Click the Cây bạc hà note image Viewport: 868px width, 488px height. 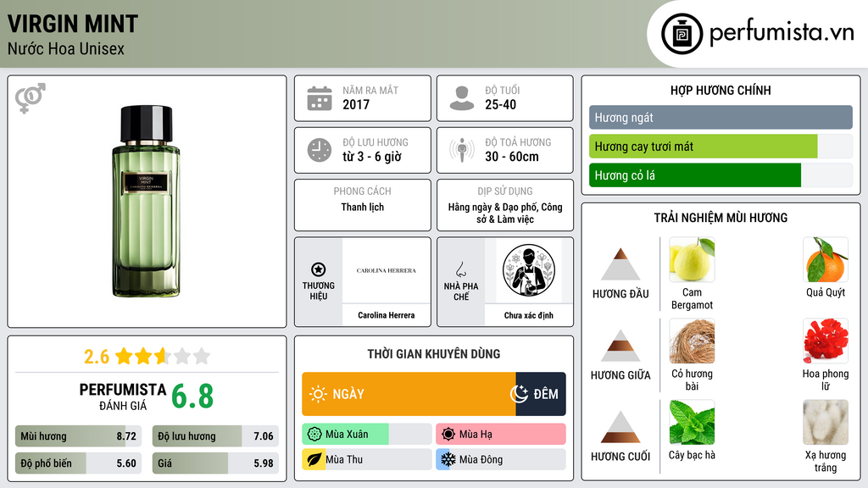click(x=692, y=422)
